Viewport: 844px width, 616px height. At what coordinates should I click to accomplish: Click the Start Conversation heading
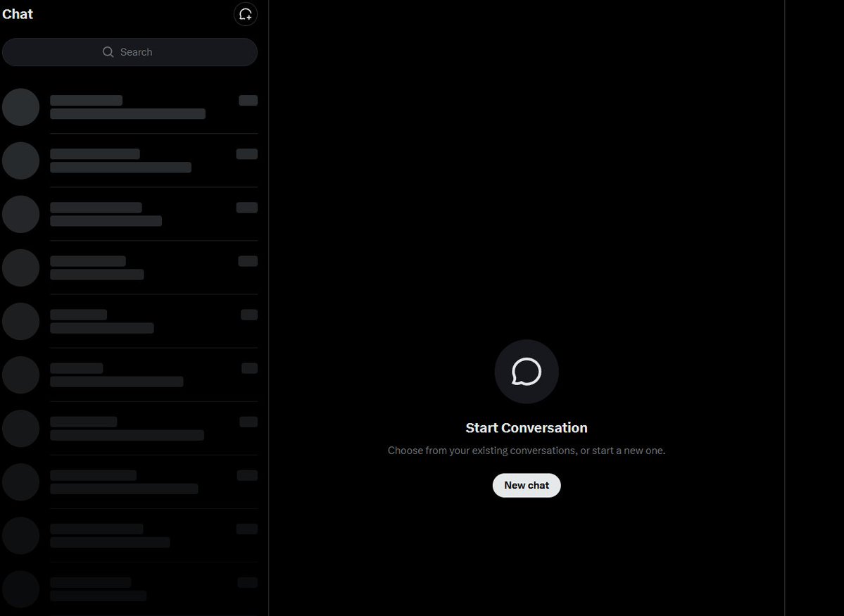[x=527, y=427]
